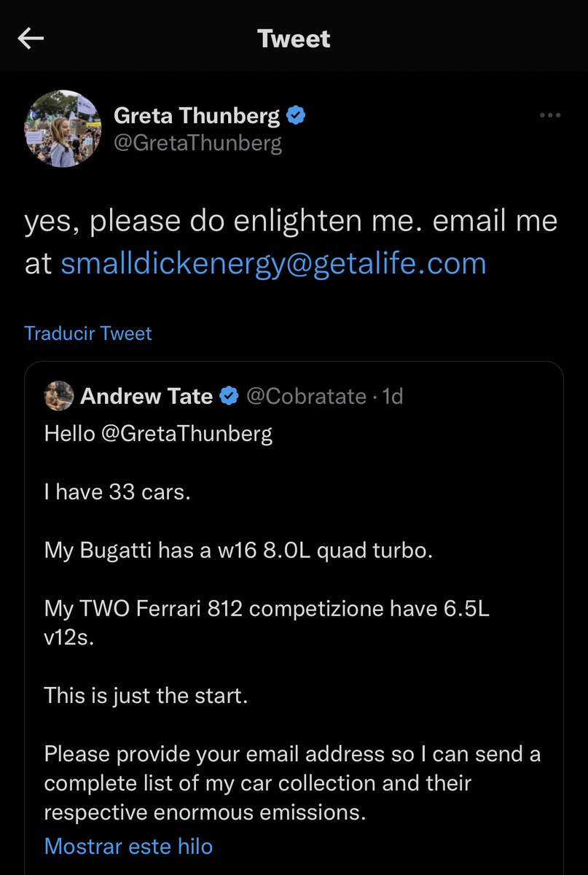This screenshot has width=588, height=875.
Task: Open the quoted tweet at 'I have 33 cars.'
Action: click(117, 491)
